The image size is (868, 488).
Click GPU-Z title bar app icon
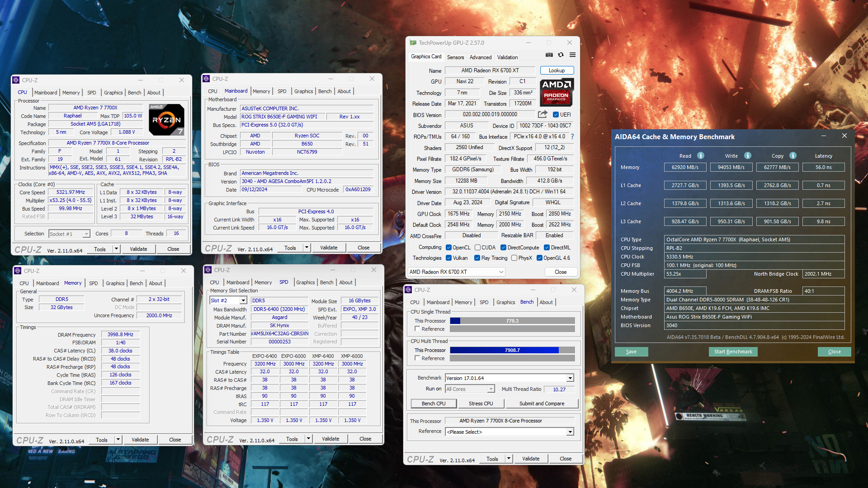[413, 42]
